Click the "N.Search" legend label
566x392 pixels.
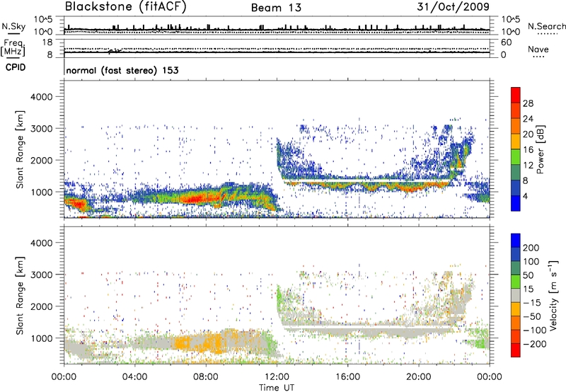click(x=546, y=26)
